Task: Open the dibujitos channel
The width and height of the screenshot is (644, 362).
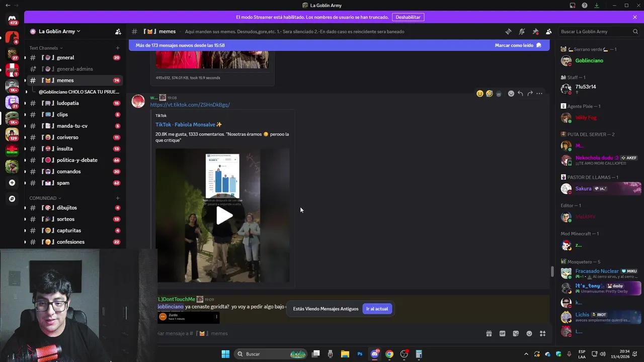Action: click(x=74, y=208)
